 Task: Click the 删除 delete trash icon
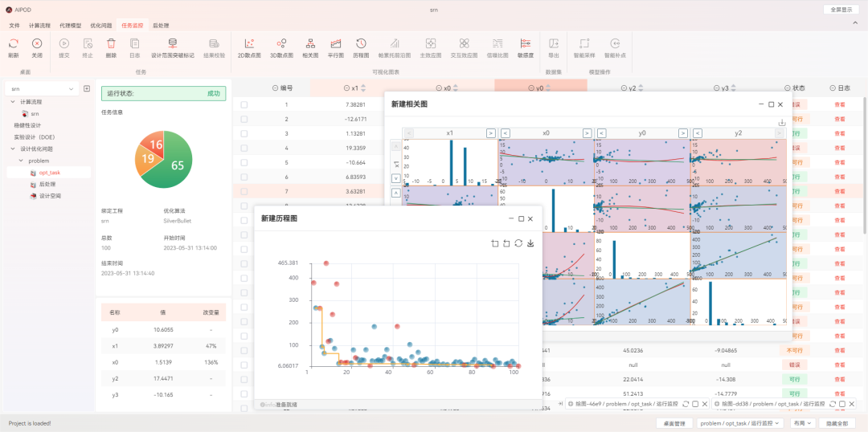click(x=111, y=43)
